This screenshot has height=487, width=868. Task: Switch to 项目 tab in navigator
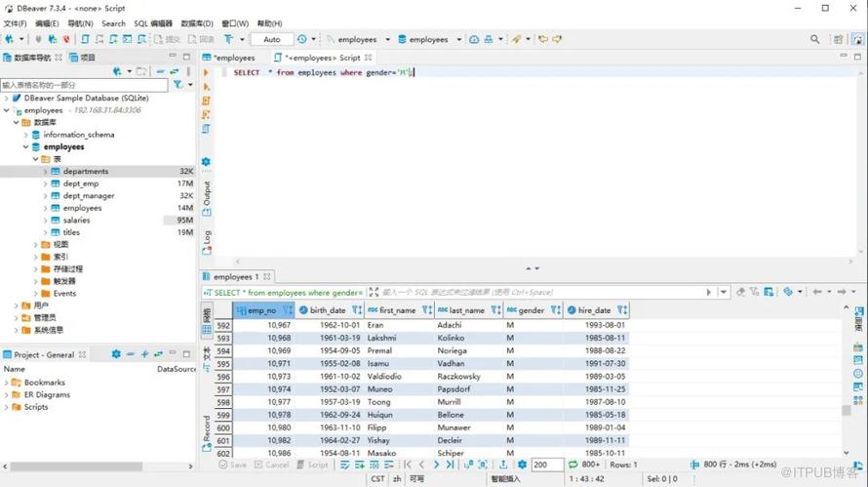tap(83, 58)
